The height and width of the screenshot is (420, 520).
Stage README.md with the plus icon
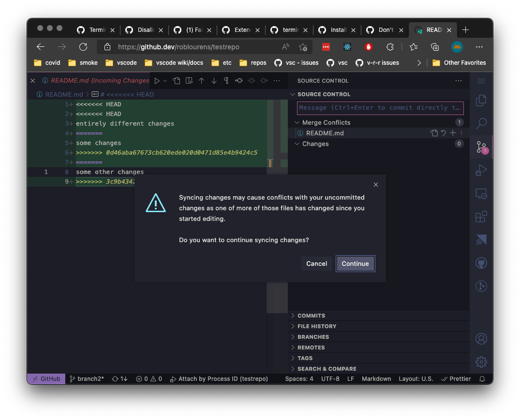(x=453, y=132)
